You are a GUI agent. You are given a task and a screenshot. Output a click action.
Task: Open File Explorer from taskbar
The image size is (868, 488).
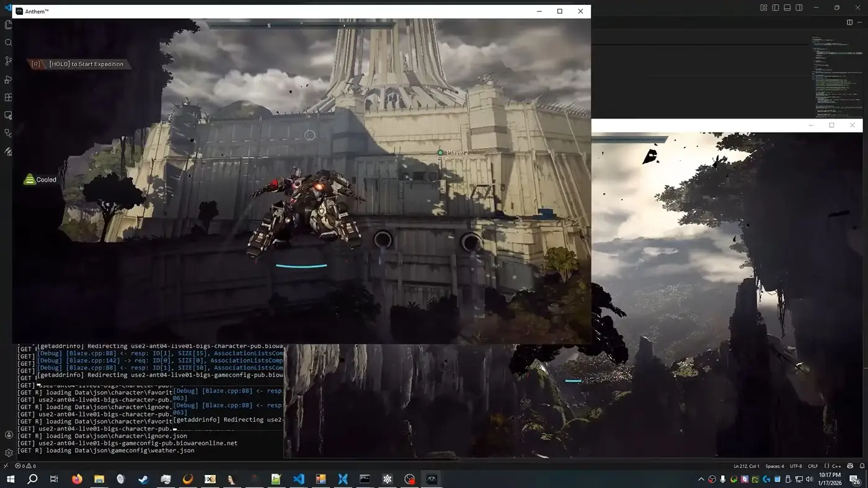click(x=99, y=479)
